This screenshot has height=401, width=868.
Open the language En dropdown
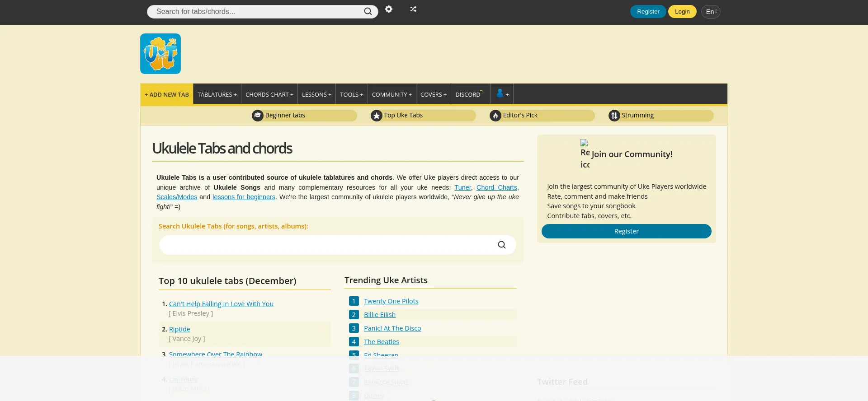point(711,12)
